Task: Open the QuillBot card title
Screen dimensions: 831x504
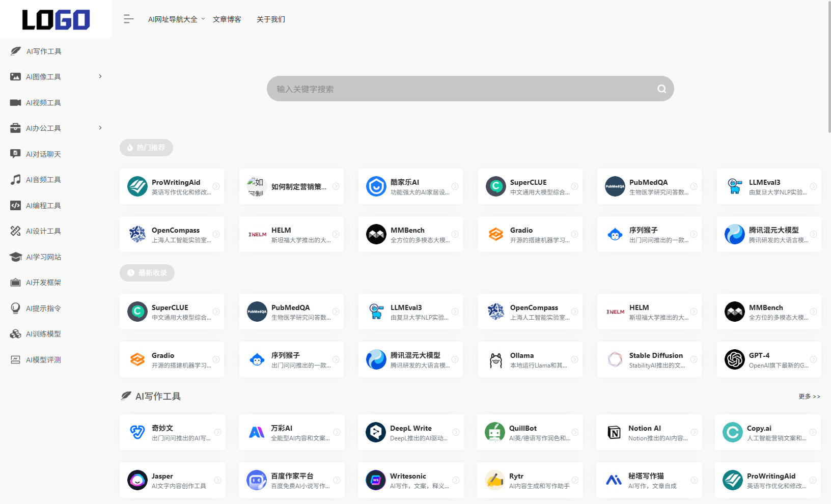Action: click(x=523, y=428)
